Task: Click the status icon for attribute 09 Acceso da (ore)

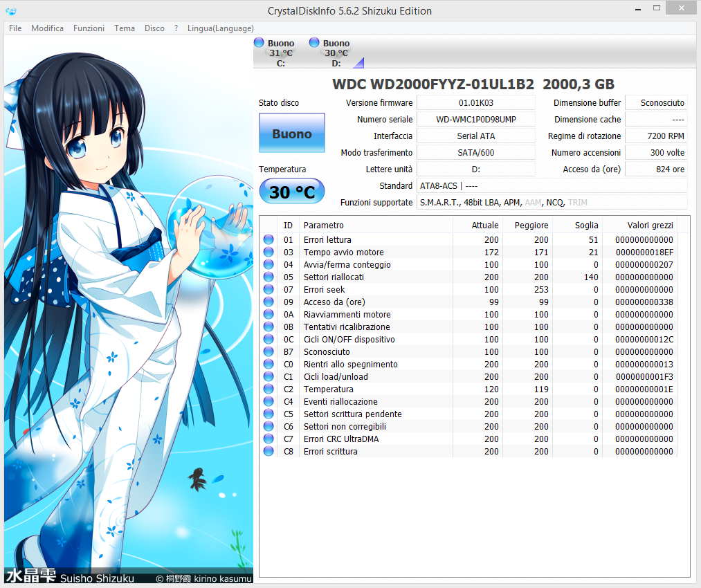Action: 268,302
